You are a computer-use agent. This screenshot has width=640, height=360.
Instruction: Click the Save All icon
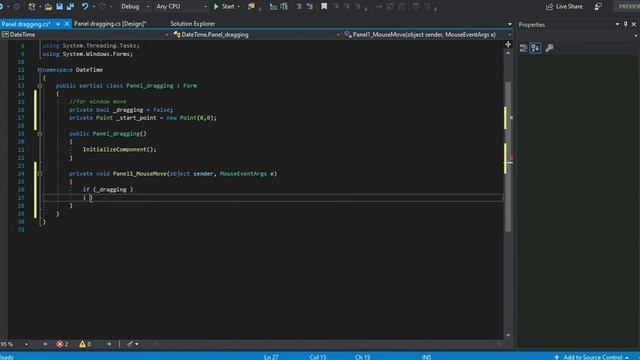(70, 7)
